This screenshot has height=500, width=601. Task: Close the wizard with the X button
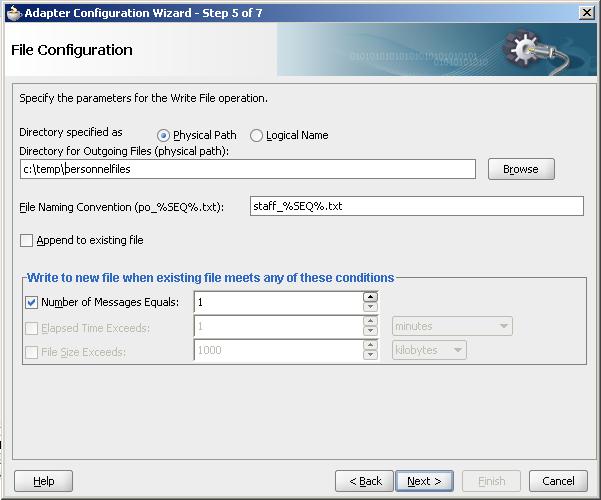(587, 13)
